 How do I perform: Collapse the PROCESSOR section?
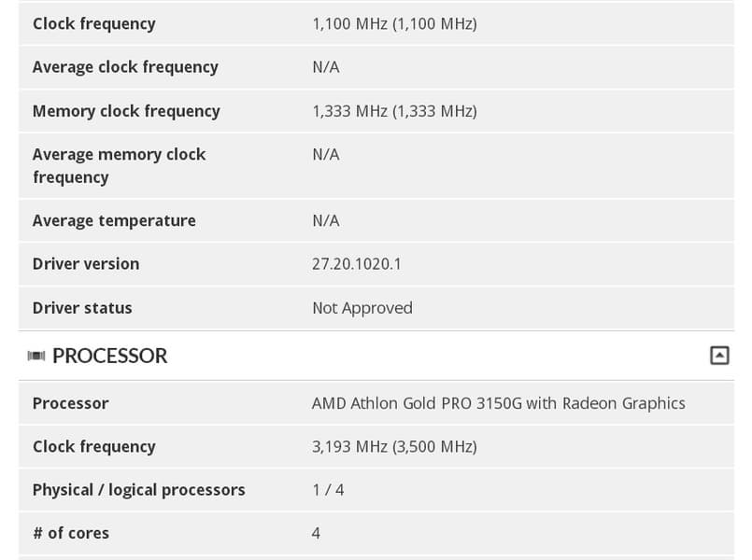coord(718,356)
